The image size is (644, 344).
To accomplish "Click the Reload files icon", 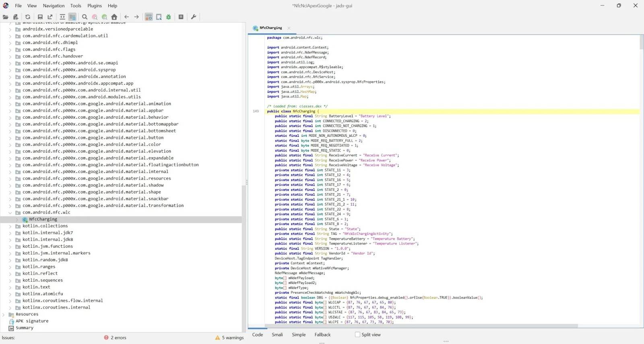I will point(28,17).
